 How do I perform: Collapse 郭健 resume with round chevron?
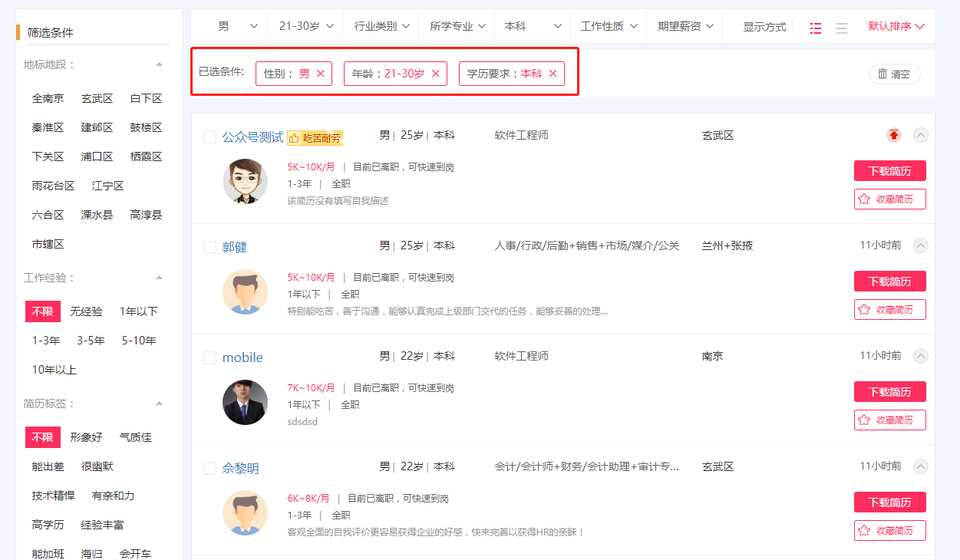click(921, 245)
